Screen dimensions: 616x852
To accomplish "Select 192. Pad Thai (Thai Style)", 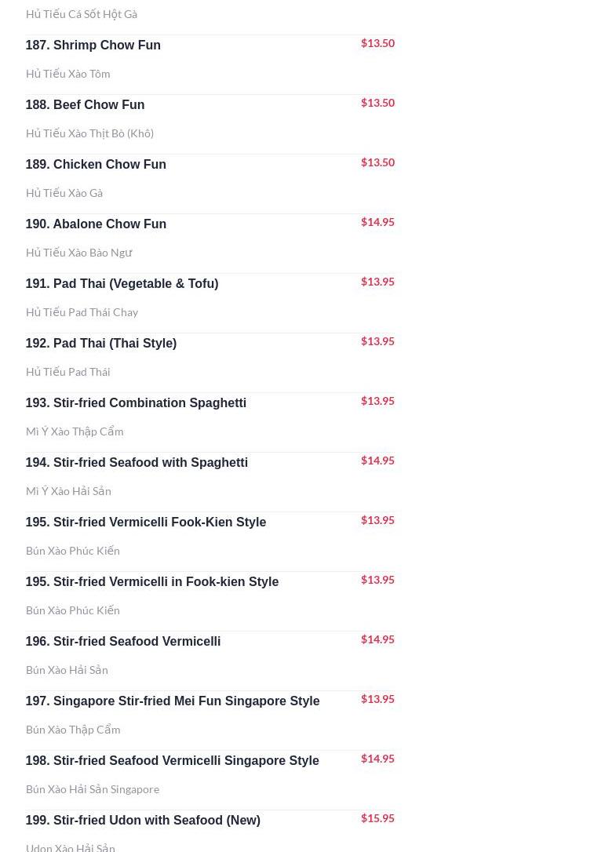I will [100, 344].
